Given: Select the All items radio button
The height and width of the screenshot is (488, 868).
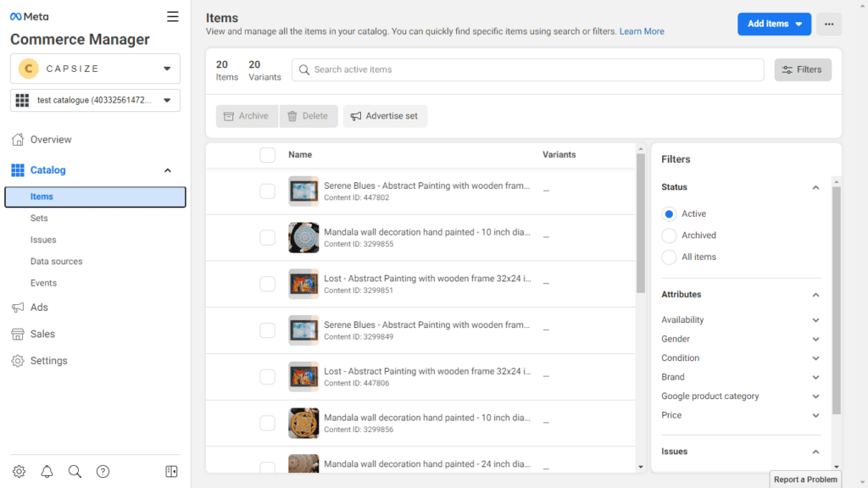Looking at the screenshot, I should point(669,258).
